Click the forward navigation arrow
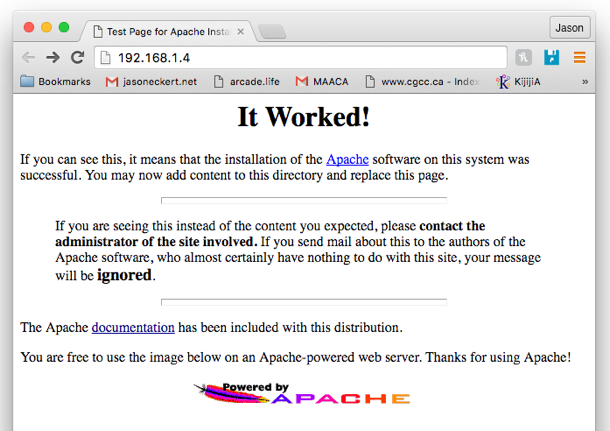The height and width of the screenshot is (431, 610). (x=53, y=57)
